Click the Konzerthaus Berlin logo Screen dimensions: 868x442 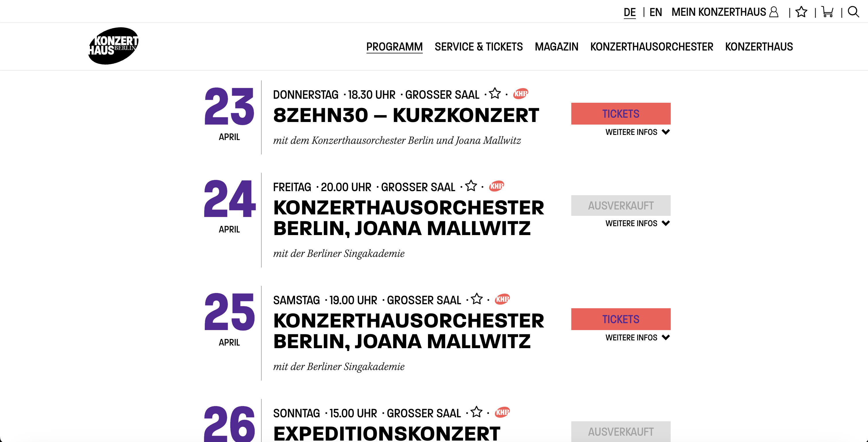(113, 46)
